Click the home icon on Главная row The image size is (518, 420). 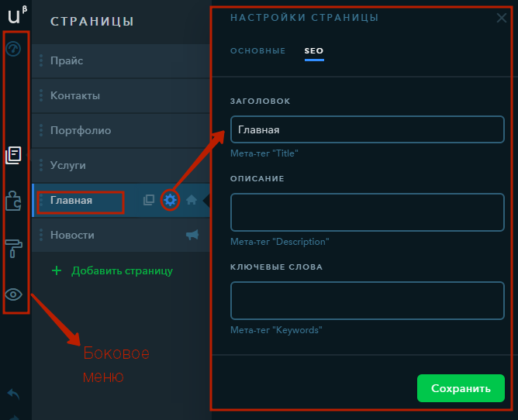tap(192, 200)
